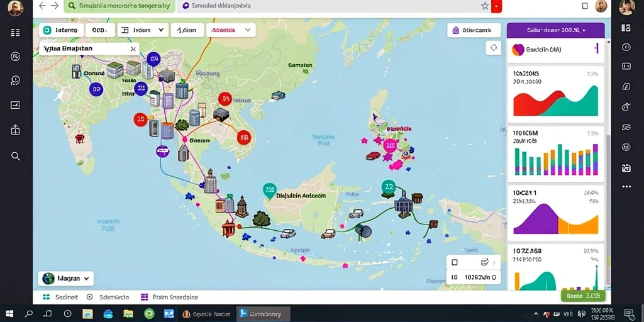This screenshot has height=322, width=644.
Task: Click the wave lines icon in right sidebar
Action: pyautogui.click(x=626, y=127)
